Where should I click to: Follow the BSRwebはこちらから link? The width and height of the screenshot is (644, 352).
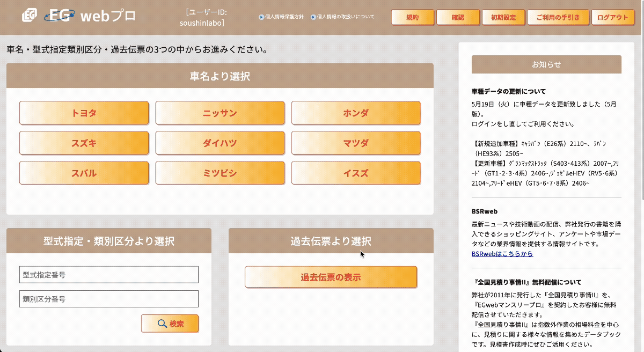[x=502, y=254]
